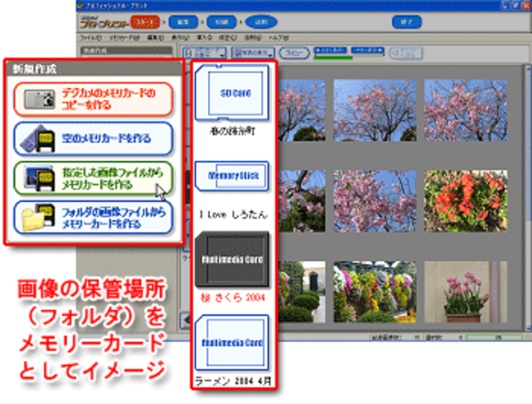Expand the first toolbar dropdown above the thumbnails
Viewport: 532px width, 404px height.
coord(204,52)
